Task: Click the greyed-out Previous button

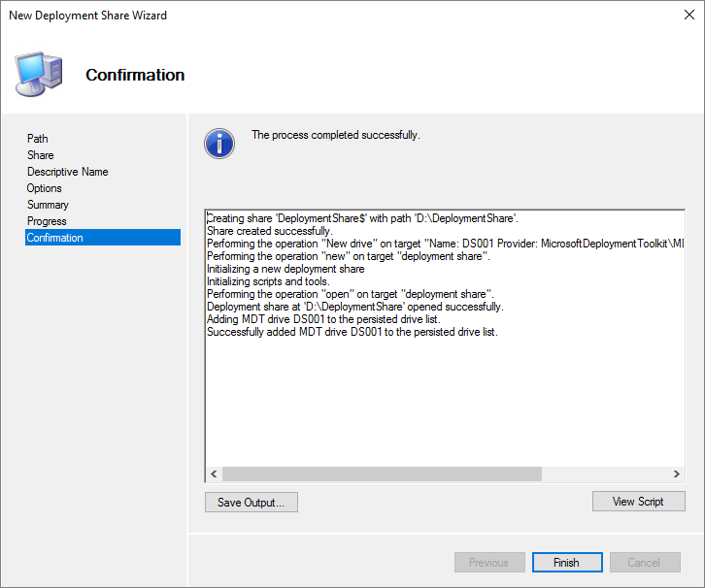Action: [488, 563]
